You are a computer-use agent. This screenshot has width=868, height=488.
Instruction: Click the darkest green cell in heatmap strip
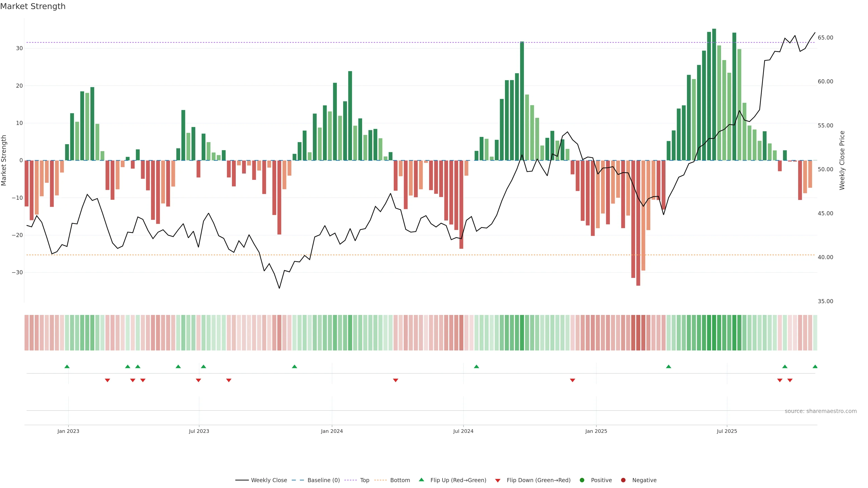coord(714,333)
